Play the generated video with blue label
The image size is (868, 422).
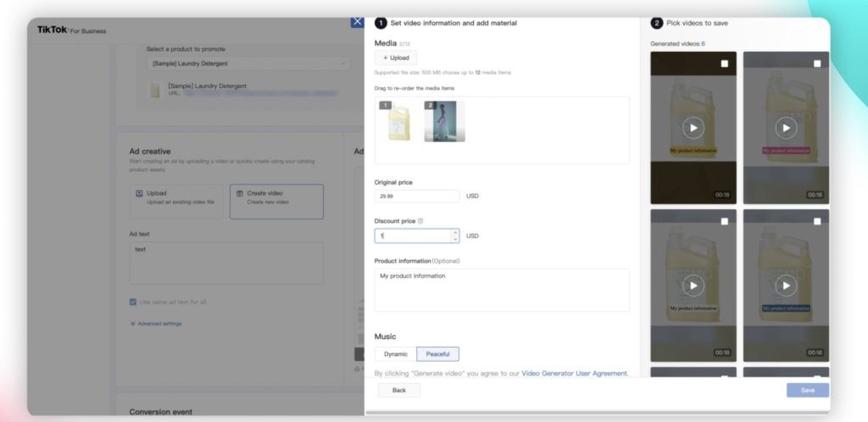click(x=786, y=286)
